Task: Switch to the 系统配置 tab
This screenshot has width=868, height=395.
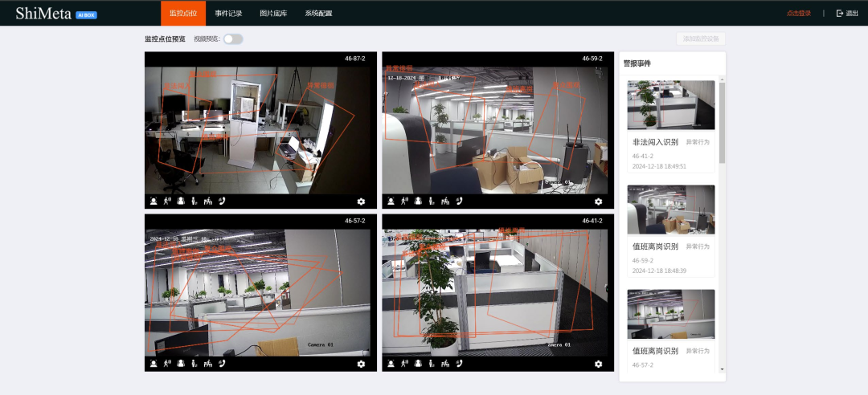Action: pos(318,14)
